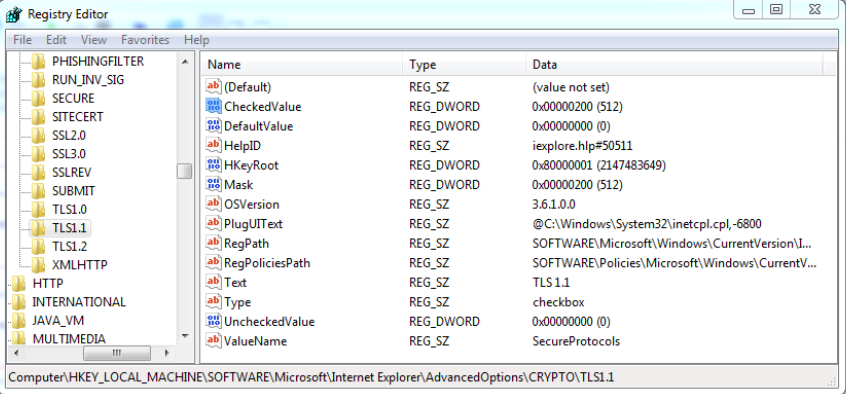Select the TLS1.0 tree key

click(x=70, y=209)
